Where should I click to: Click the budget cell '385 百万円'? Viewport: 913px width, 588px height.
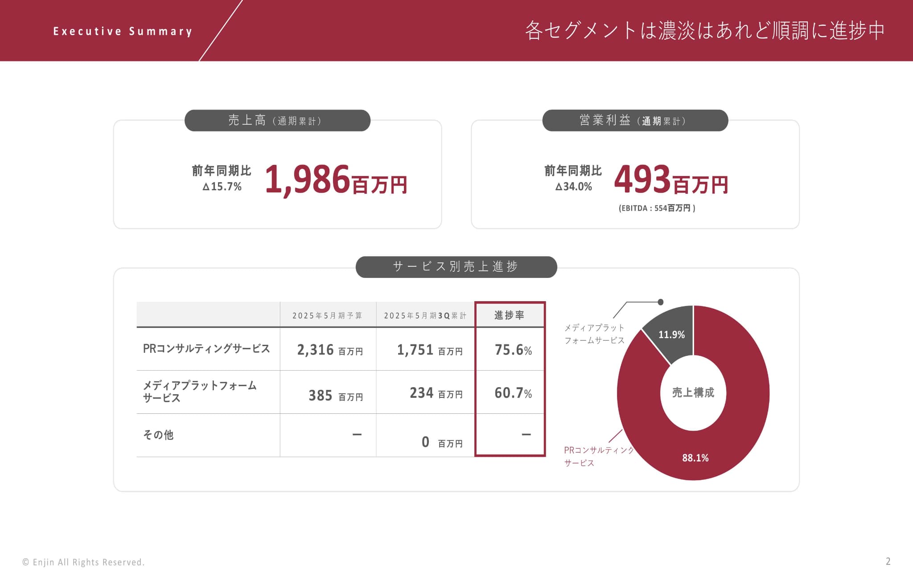point(336,396)
